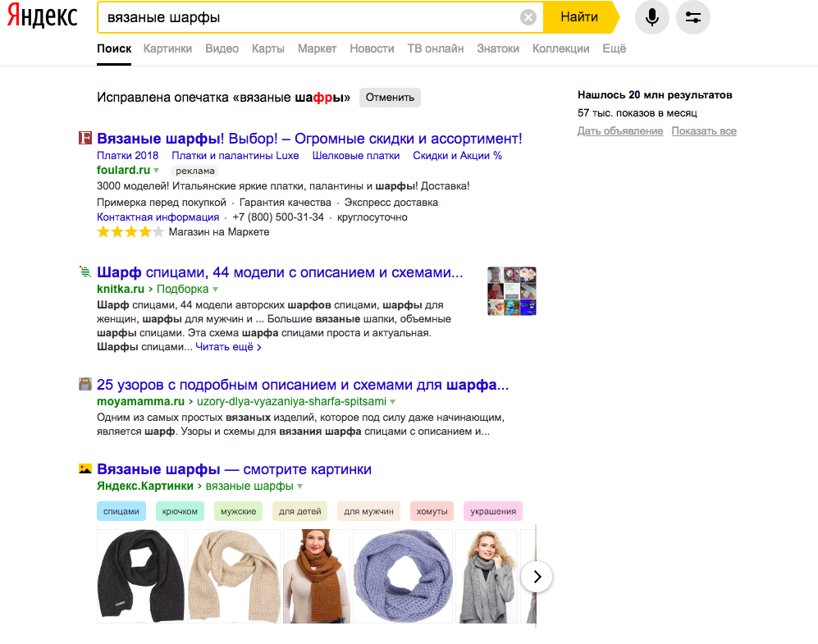Click the Дать объявление link
This screenshot has width=818, height=644.
[x=620, y=131]
